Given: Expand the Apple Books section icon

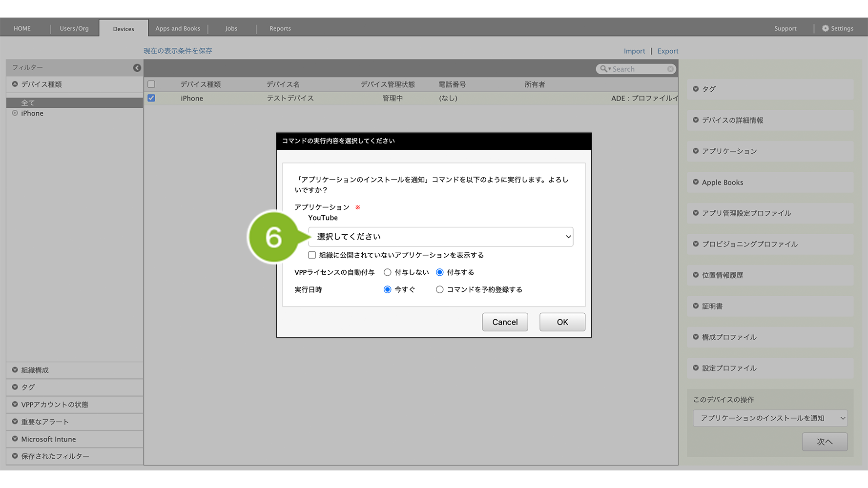Looking at the screenshot, I should (696, 182).
